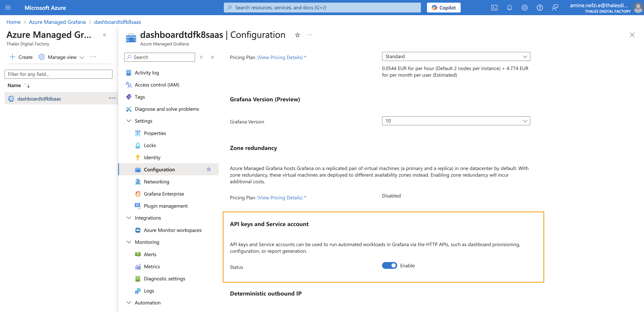Open View Pricing Details link near Standard plan
The height and width of the screenshot is (312, 644).
click(x=280, y=57)
